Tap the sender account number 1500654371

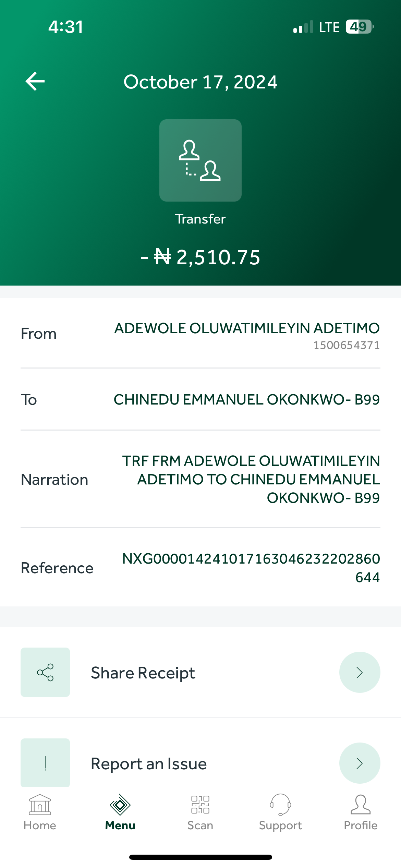[x=346, y=345]
